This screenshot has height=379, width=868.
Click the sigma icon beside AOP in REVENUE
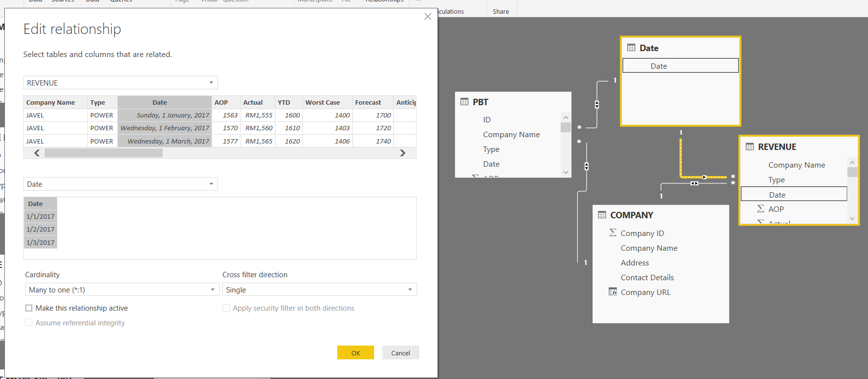click(760, 208)
